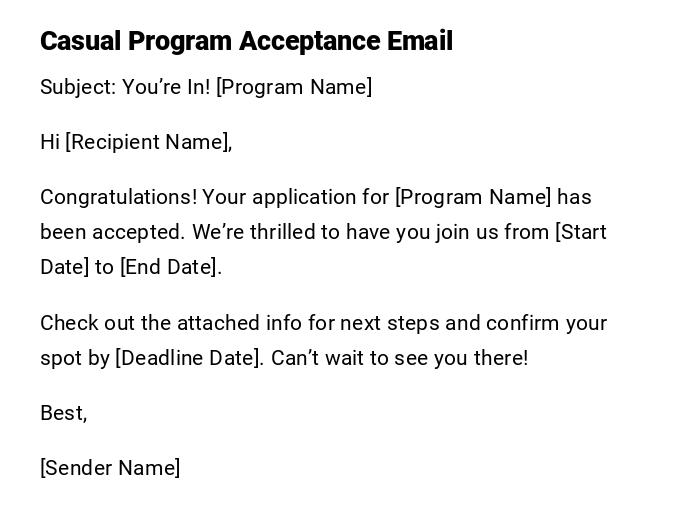Screen dimensions: 700x530
Task: Click the [Sender Name] placeholder
Action: click(110, 468)
